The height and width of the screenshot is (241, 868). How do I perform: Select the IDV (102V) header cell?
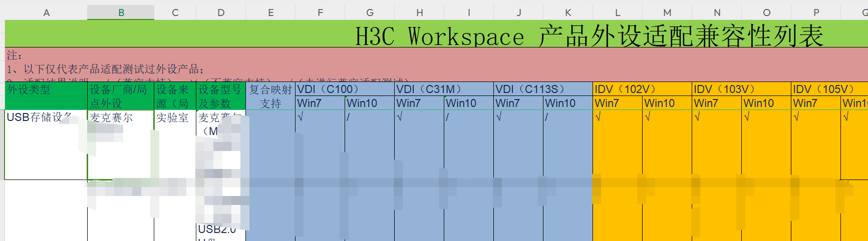(x=642, y=89)
